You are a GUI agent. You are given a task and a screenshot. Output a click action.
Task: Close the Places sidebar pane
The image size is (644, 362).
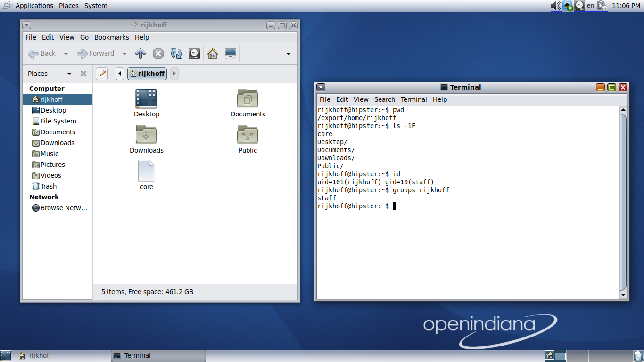coord(83,74)
